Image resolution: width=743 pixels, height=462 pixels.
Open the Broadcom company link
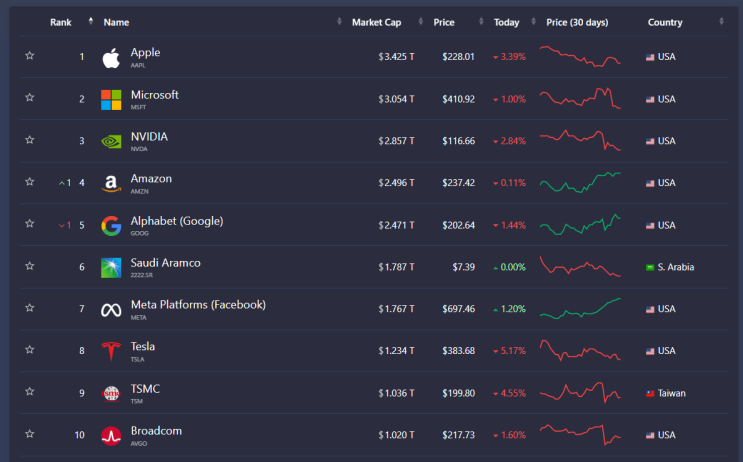pos(156,431)
